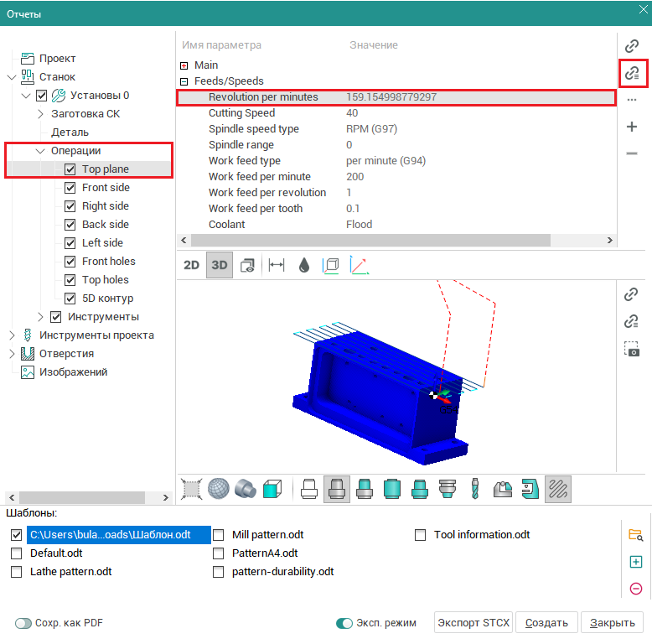
Task: Click the water drop icon in view toolbar
Action: pyautogui.click(x=303, y=265)
